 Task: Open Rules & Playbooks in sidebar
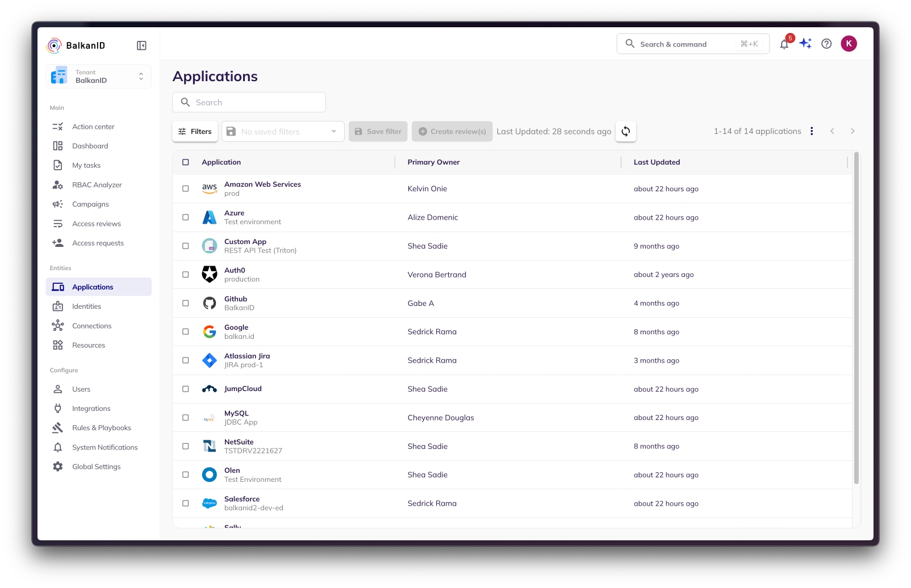[98, 428]
